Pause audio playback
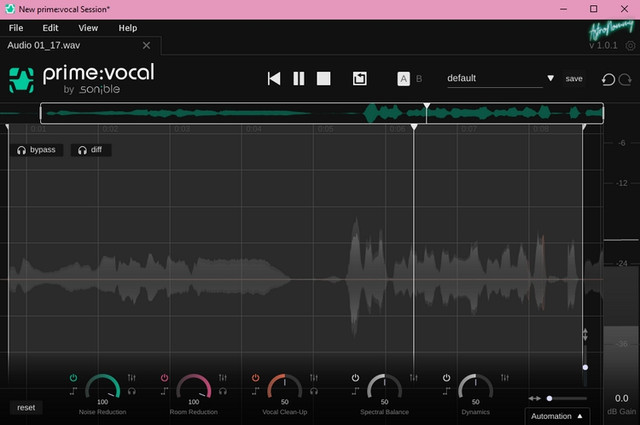 (299, 78)
